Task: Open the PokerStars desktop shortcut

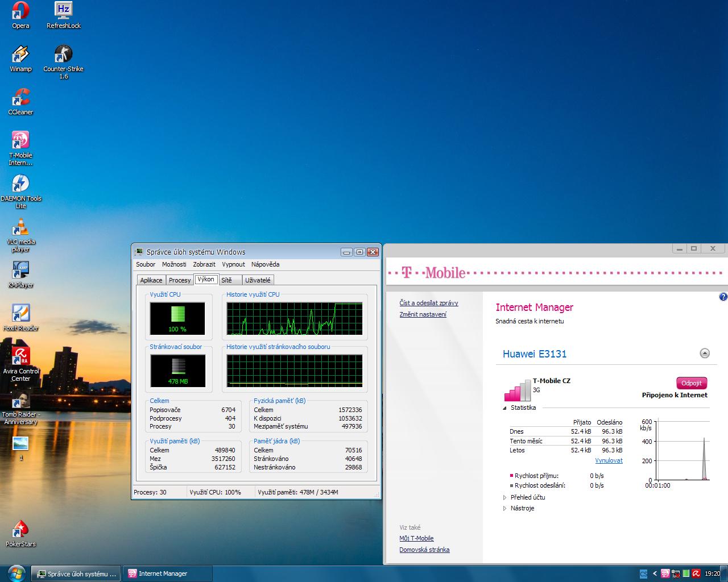Action: [x=20, y=530]
